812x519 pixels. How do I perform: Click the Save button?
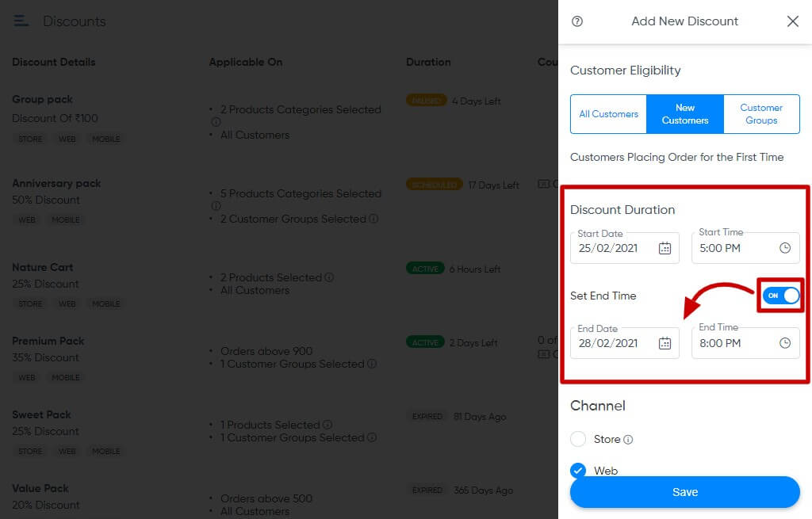point(684,491)
